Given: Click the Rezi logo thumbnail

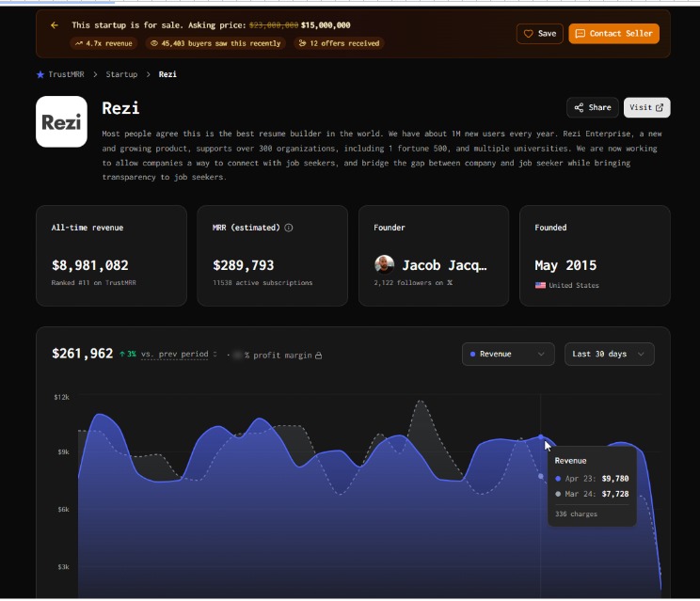Looking at the screenshot, I should tap(61, 122).
